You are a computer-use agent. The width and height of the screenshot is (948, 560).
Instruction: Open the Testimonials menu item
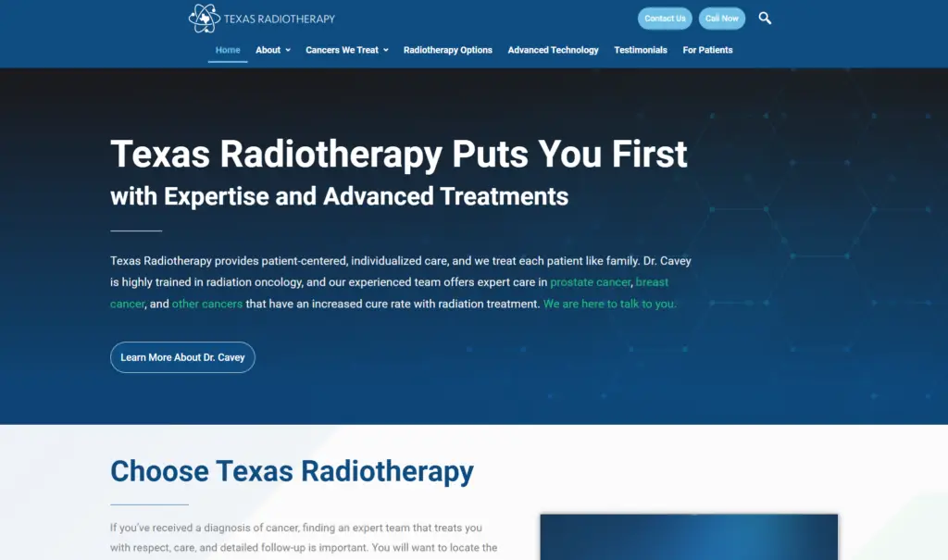(641, 50)
